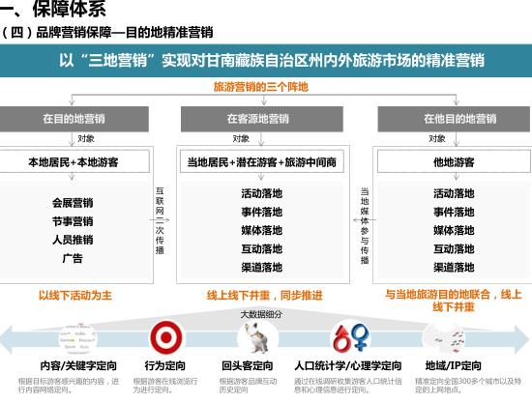This screenshot has height=403, width=532.
Task: Click the 他地游客 box
Action: pyautogui.click(x=455, y=161)
